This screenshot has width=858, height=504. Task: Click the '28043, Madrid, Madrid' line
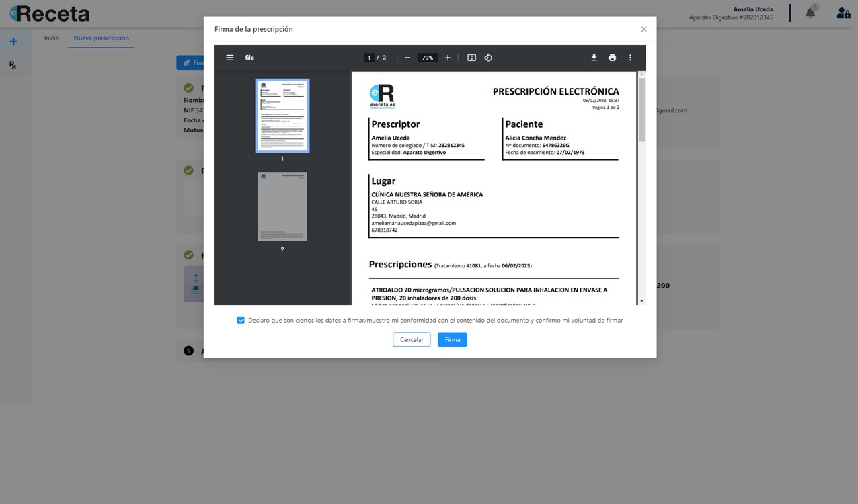pos(399,216)
